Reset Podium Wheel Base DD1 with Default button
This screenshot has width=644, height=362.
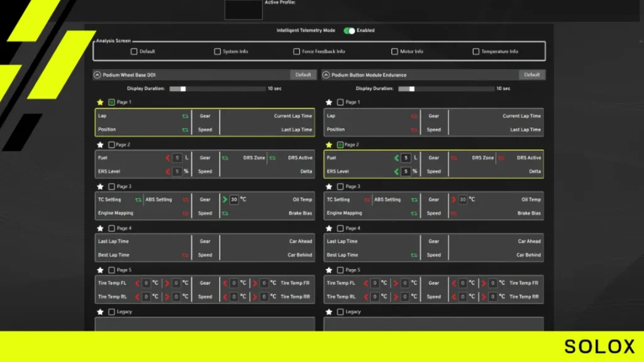(x=303, y=75)
